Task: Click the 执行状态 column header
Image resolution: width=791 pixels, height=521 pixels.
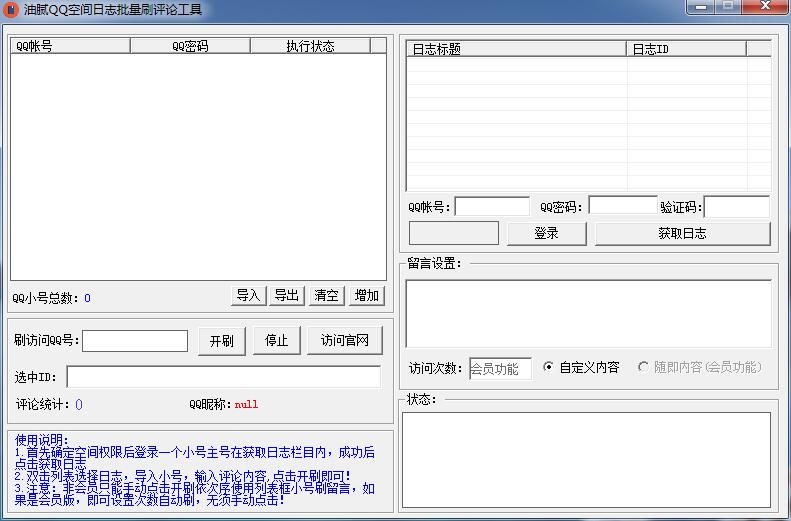Action: [310, 46]
